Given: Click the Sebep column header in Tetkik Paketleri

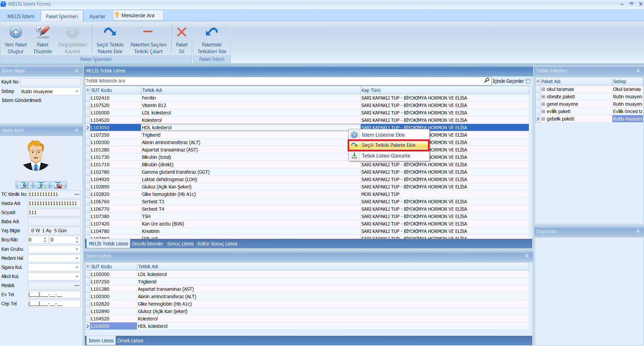Looking at the screenshot, I should (x=627, y=81).
